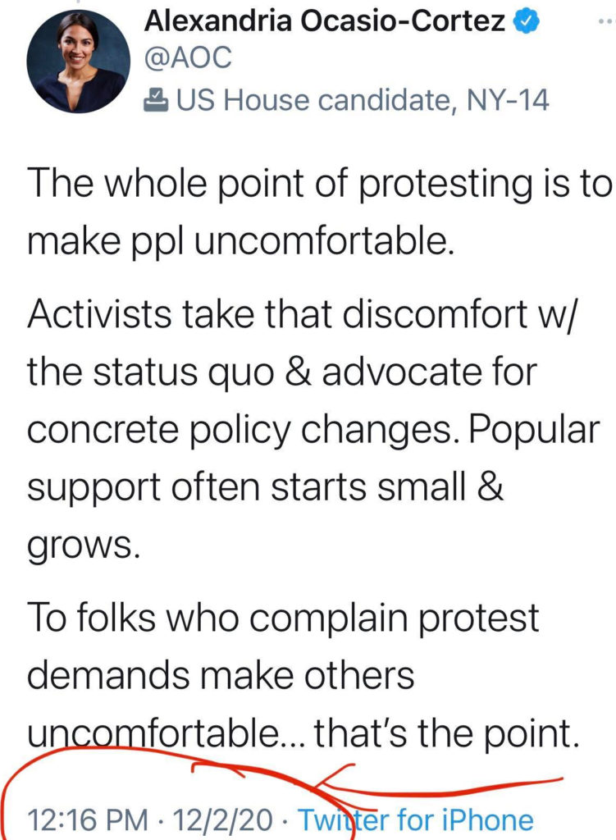Click the words 'make ppl uncomfortable.'
Viewport: 616px width, 840px height.
240,242
